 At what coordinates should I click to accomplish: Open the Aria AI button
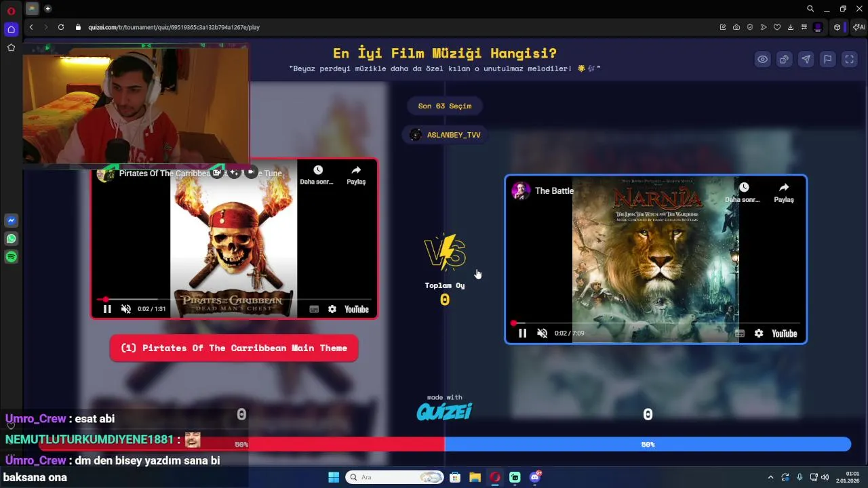coord(859,27)
